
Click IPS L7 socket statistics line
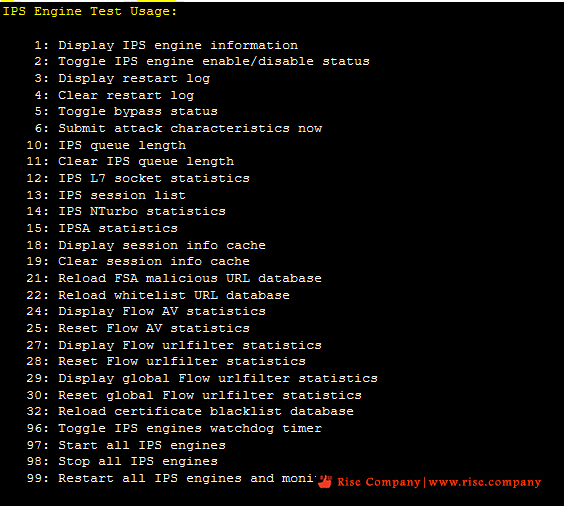138,178
